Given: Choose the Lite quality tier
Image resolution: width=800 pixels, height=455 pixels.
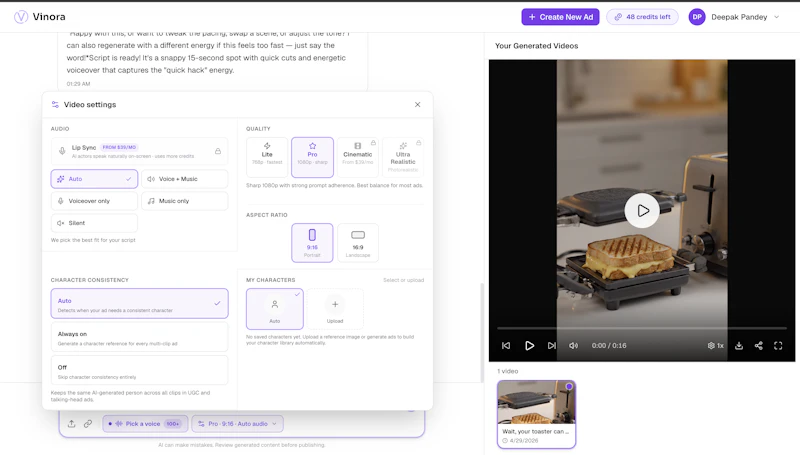Looking at the screenshot, I should (267, 157).
